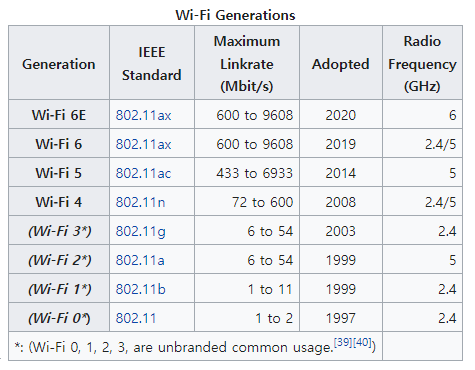The width and height of the screenshot is (475, 370).
Task: Open the 802.11ax link in Wi-Fi 6E row
Action: click(x=143, y=115)
